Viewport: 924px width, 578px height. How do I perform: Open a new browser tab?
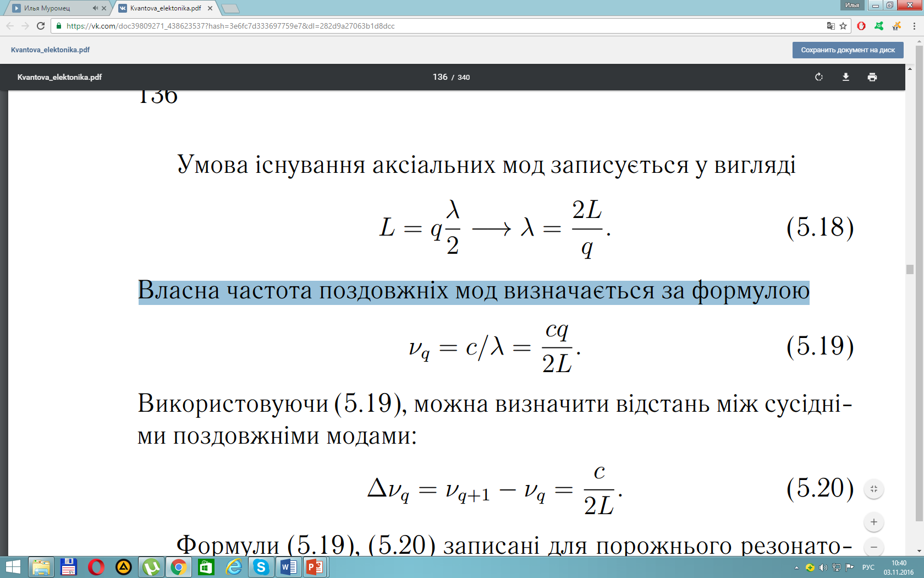(x=230, y=8)
